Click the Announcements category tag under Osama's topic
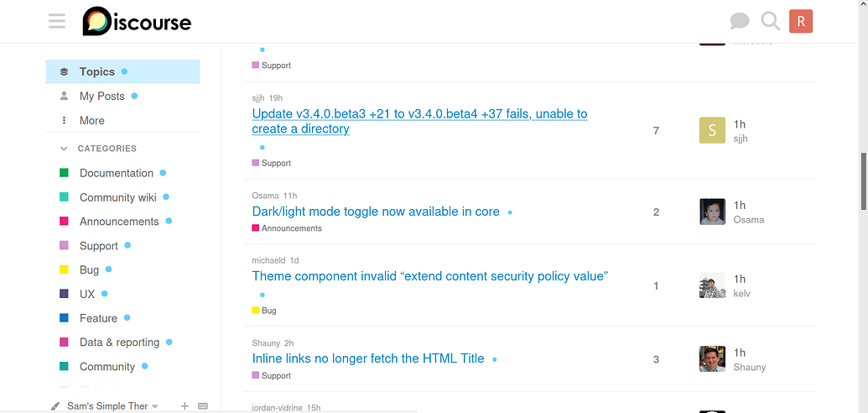868x413 pixels. coord(290,228)
